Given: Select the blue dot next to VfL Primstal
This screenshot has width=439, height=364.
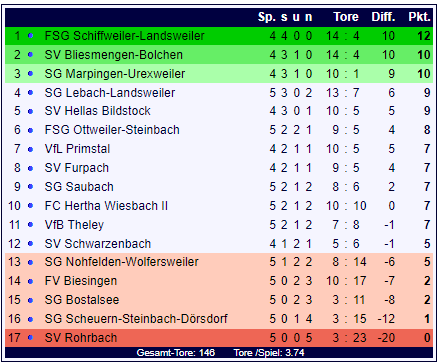Looking at the screenshot, I should click(30, 149).
